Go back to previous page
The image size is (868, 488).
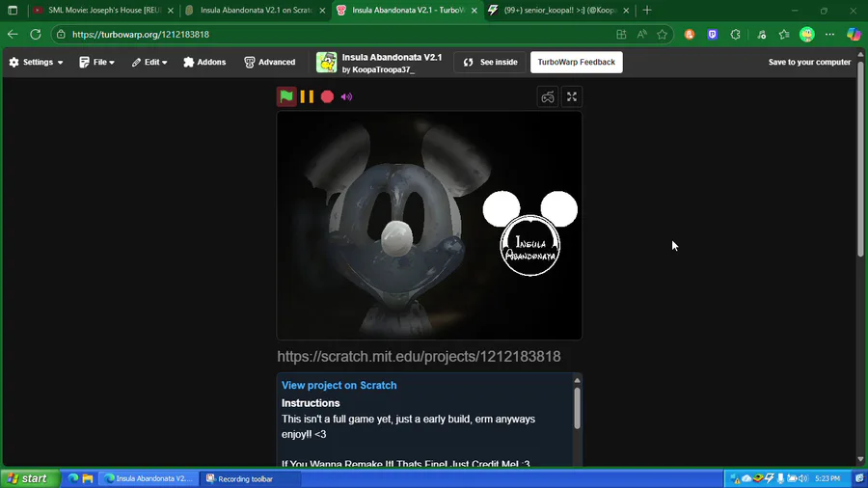[13, 35]
